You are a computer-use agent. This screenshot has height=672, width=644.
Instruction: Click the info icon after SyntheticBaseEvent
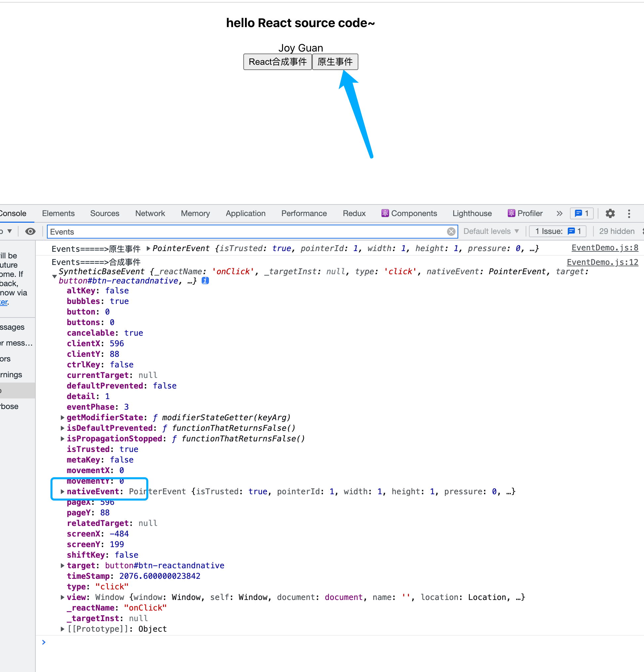pyautogui.click(x=205, y=280)
